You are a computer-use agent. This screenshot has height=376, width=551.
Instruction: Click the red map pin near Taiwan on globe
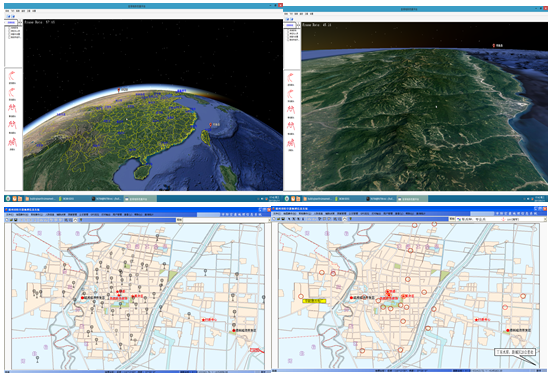point(210,125)
